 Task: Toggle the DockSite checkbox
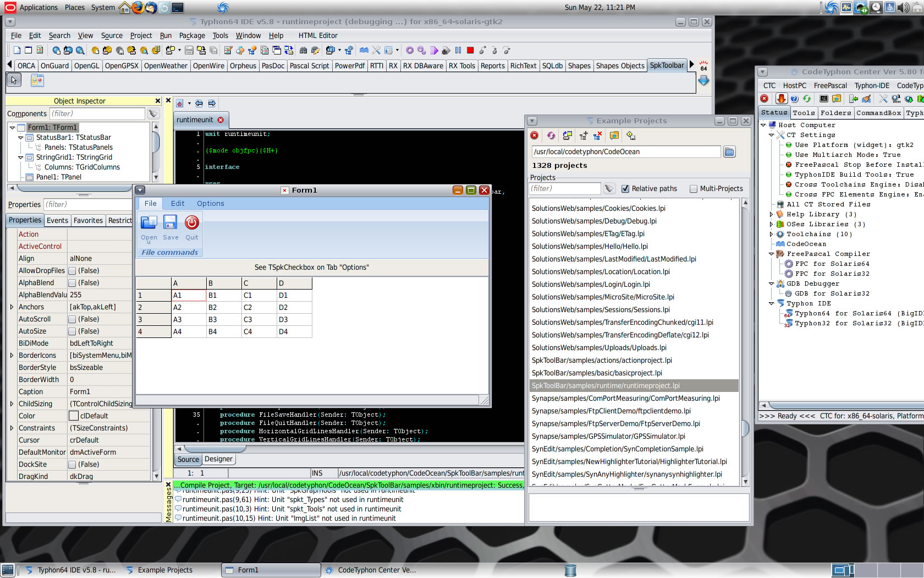coord(72,465)
